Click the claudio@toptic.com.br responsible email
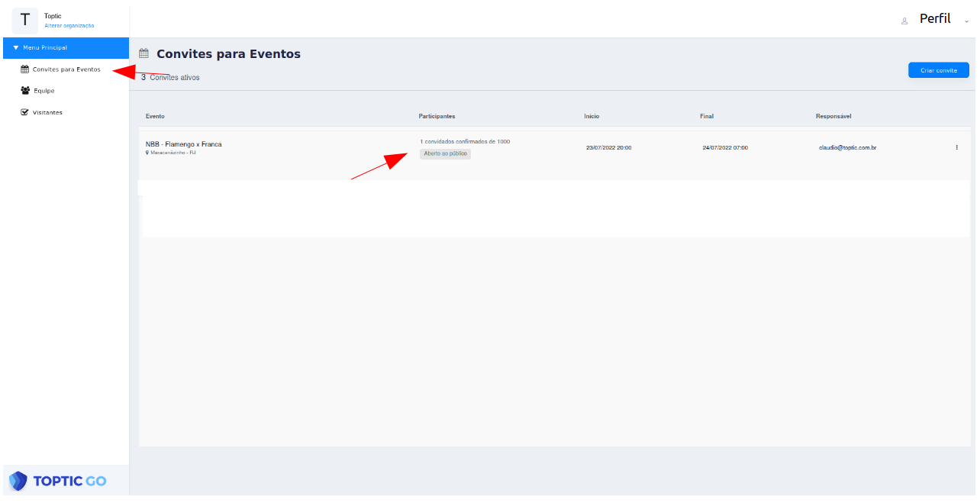 (846, 147)
